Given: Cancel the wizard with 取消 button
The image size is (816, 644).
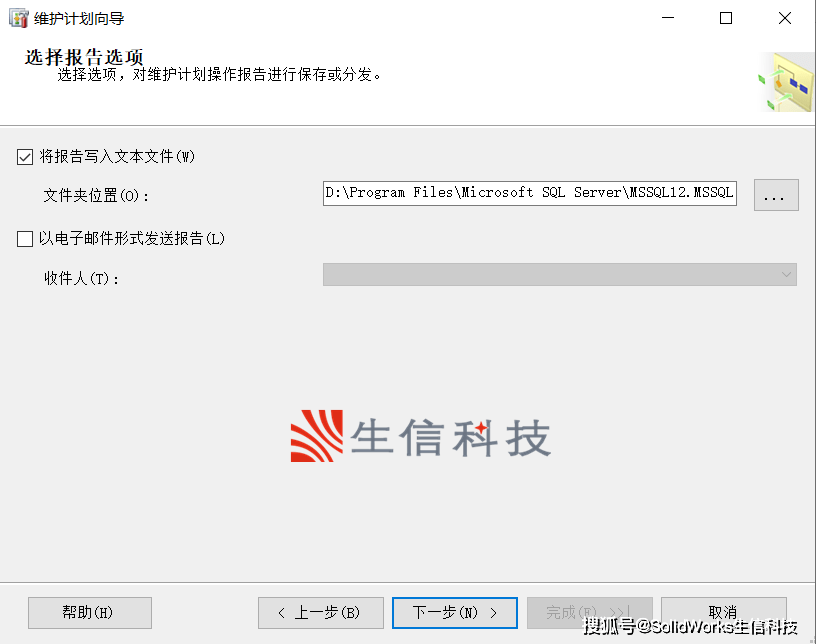Looking at the screenshot, I should pyautogui.click(x=723, y=613).
